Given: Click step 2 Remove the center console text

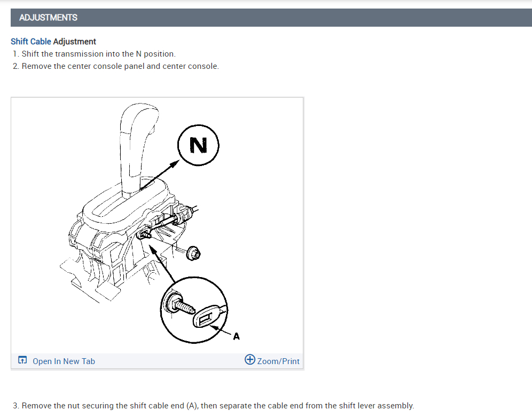Looking at the screenshot, I should pos(116,66).
